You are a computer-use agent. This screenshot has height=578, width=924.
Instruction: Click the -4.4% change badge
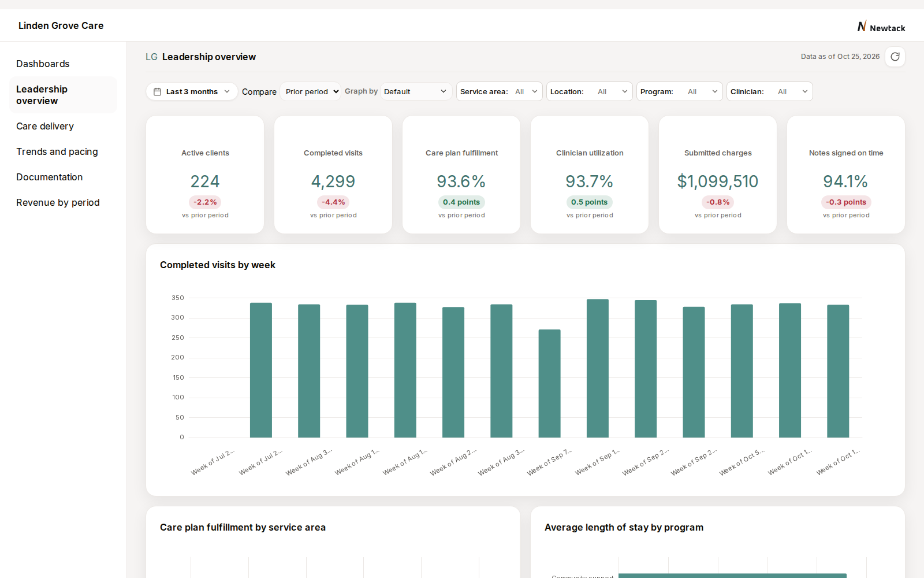333,202
